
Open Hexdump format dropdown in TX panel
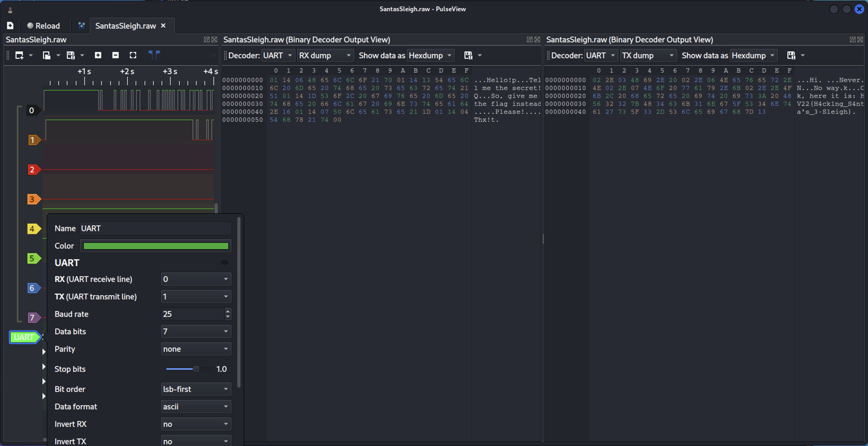pyautogui.click(x=754, y=56)
